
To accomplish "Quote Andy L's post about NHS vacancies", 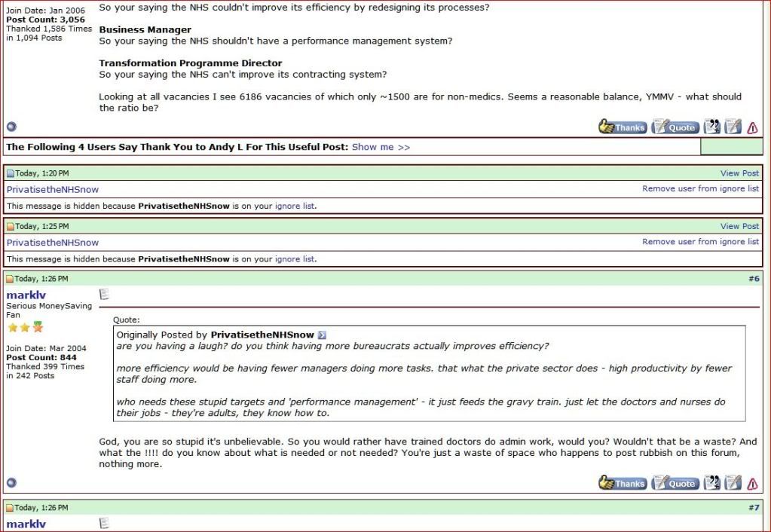I will pyautogui.click(x=675, y=127).
